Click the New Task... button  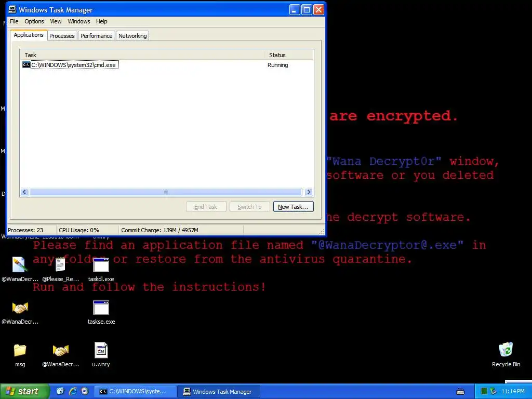point(293,207)
